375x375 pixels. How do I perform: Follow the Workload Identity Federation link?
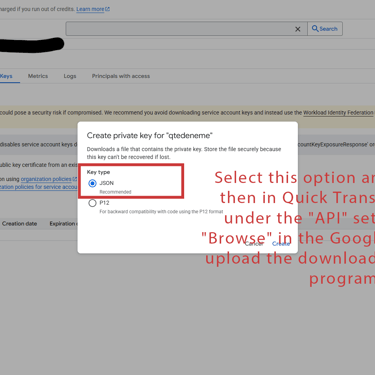point(338,113)
